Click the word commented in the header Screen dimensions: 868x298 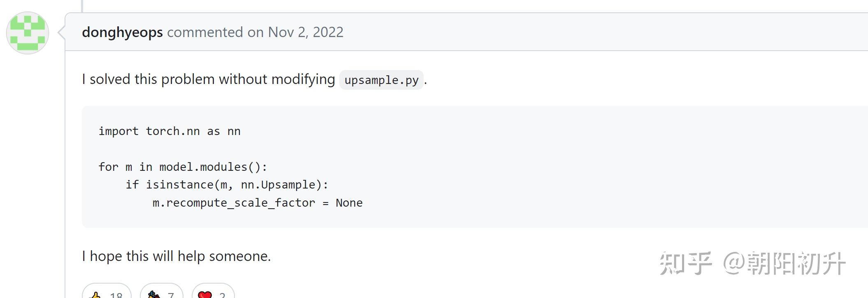tap(205, 32)
